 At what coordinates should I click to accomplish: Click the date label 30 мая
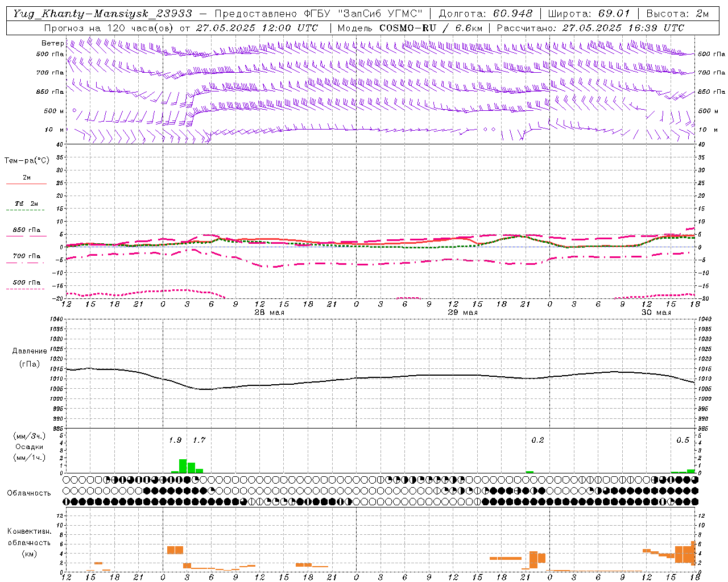(x=656, y=313)
